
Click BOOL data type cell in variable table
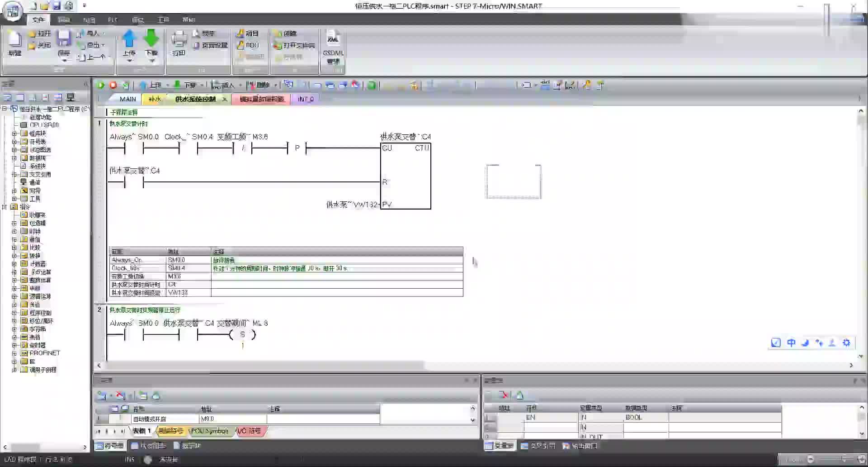pos(646,417)
